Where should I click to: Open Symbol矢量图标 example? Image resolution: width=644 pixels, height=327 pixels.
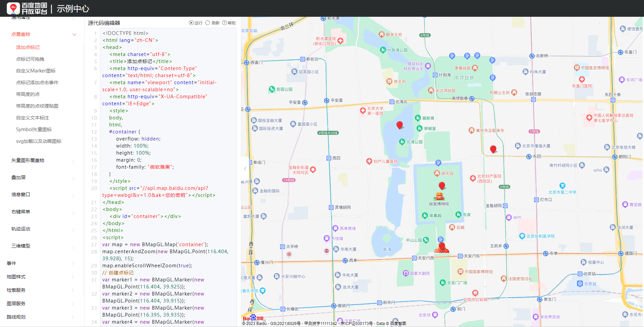click(34, 129)
